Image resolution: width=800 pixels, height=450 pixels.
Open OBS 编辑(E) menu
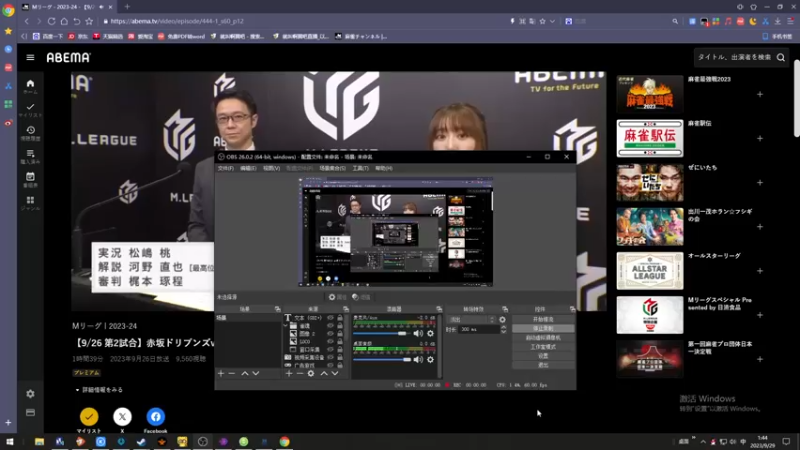[248, 168]
